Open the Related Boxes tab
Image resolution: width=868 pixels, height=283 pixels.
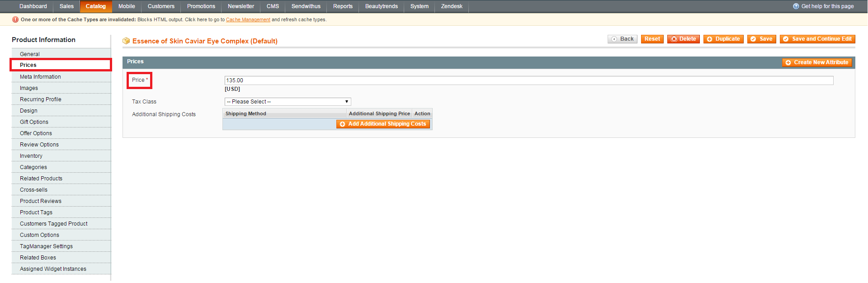tap(61, 258)
